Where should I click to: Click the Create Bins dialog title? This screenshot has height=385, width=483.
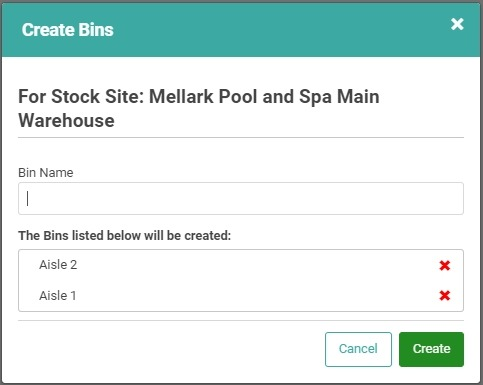click(x=68, y=30)
